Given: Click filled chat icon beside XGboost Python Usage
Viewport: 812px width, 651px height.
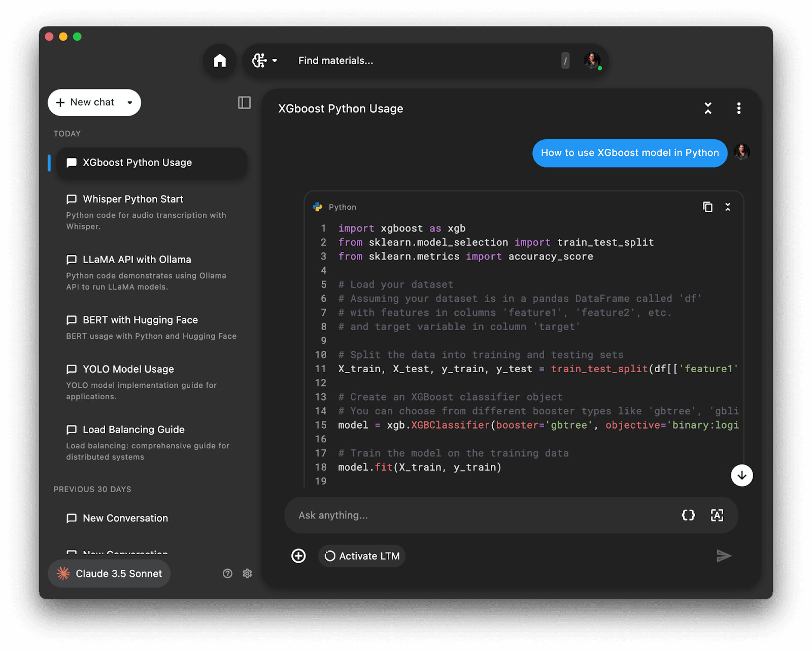Looking at the screenshot, I should (x=72, y=162).
